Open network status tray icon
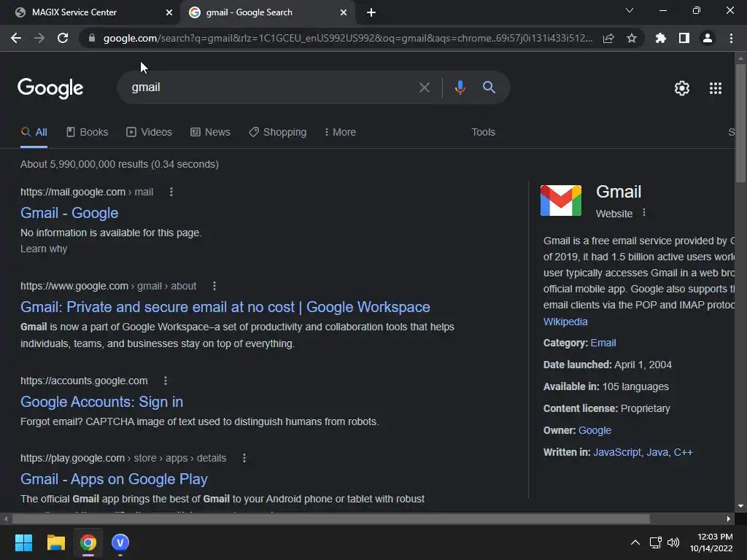 [656, 542]
